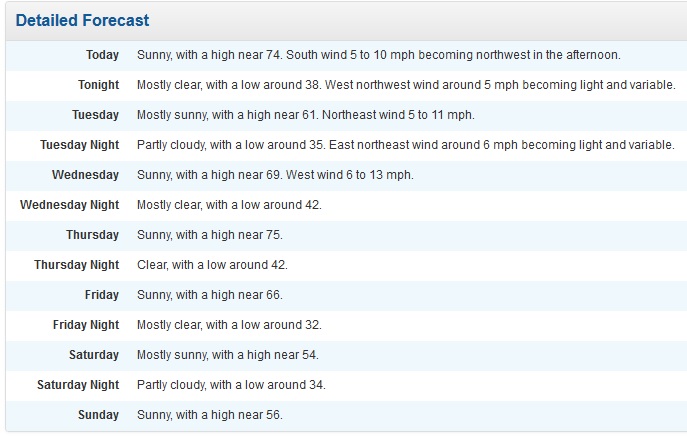The image size is (687, 436).
Task: Select the Today period label
Action: tap(102, 55)
